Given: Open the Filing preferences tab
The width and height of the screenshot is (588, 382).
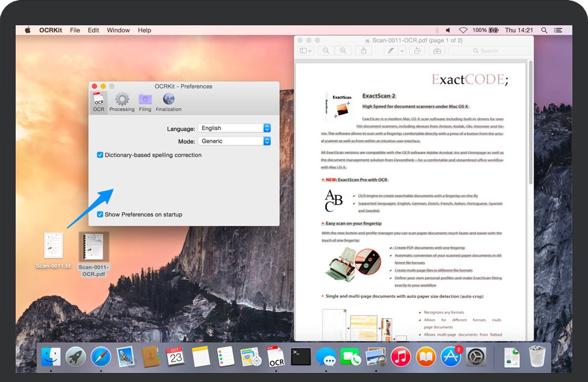Looking at the screenshot, I should click(x=145, y=102).
